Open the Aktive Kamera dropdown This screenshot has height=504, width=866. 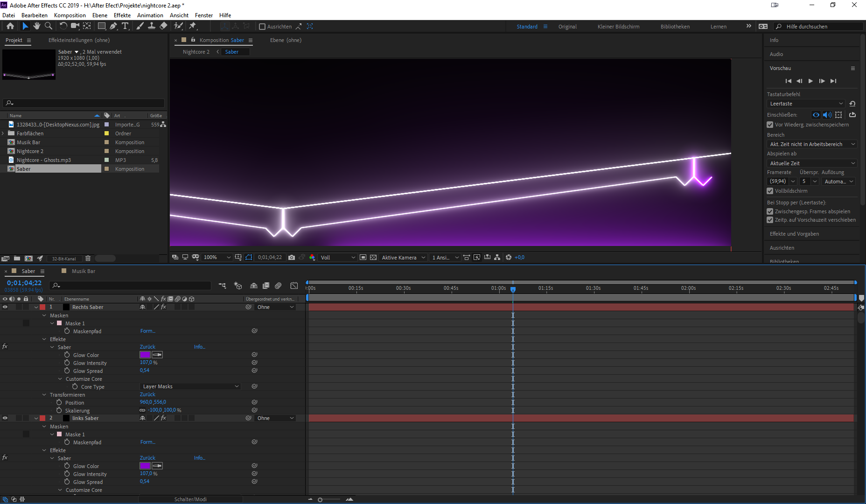[x=404, y=258]
